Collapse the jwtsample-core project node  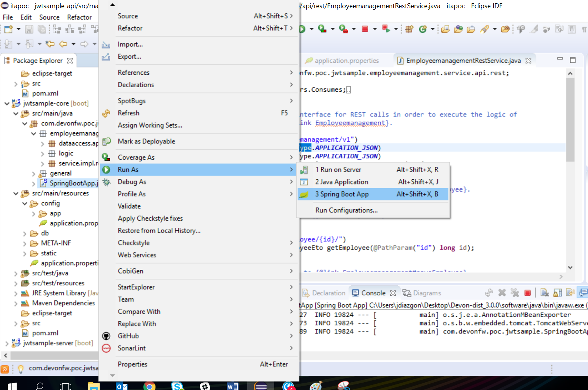tap(7, 104)
